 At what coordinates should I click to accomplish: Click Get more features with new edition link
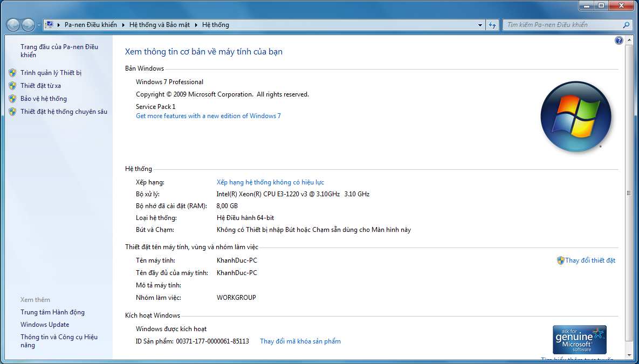208,116
